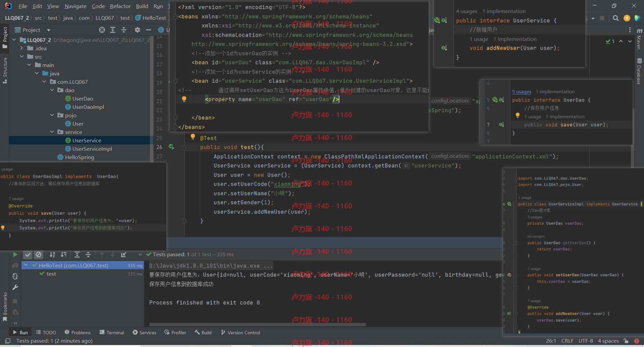Screen dimensions: 644x347
Task: Go to previous failed test arrow
Action: (102, 255)
